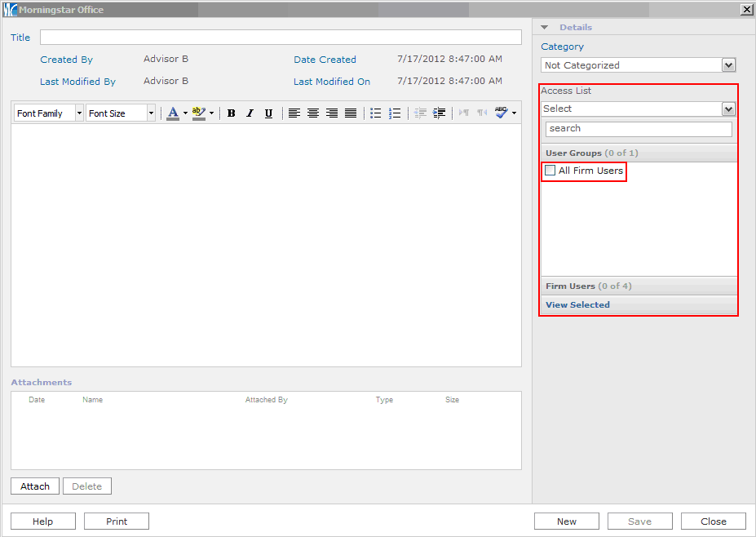Run the spell checker

(502, 113)
